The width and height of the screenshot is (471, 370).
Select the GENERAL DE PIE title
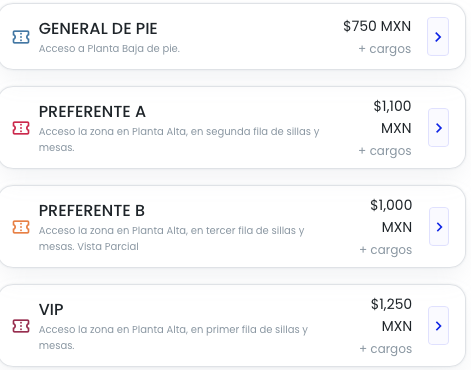point(98,29)
